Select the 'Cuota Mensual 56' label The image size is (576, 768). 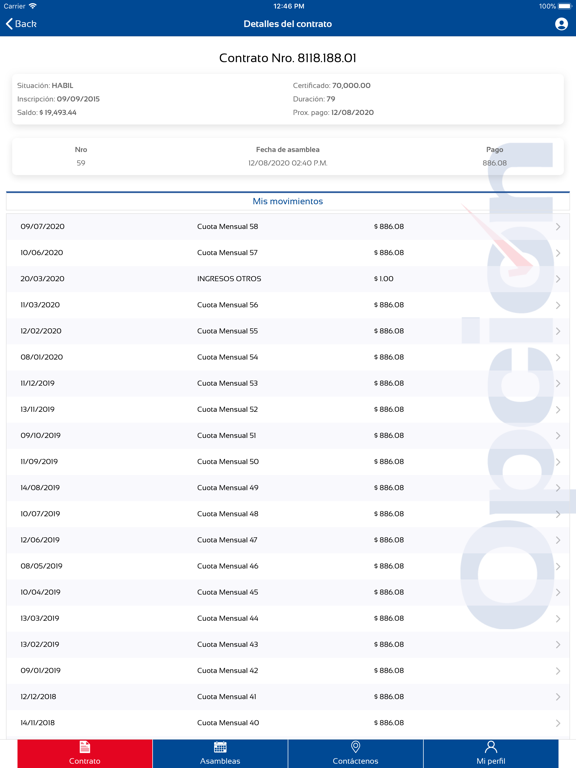228,305
